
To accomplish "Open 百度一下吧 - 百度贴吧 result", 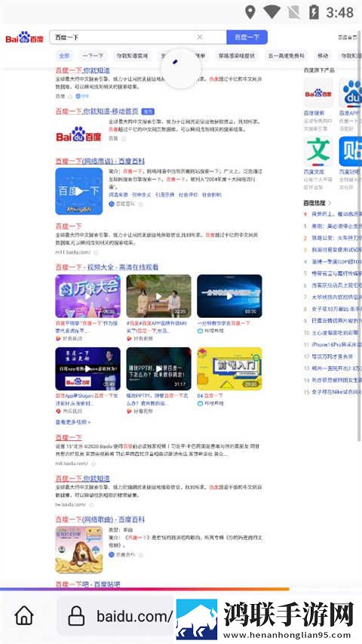I will point(87,584).
